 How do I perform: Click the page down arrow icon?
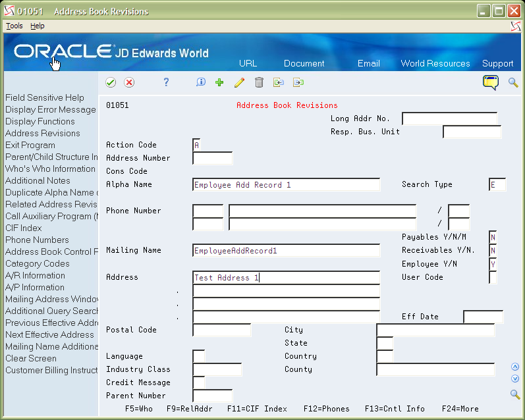point(515,379)
